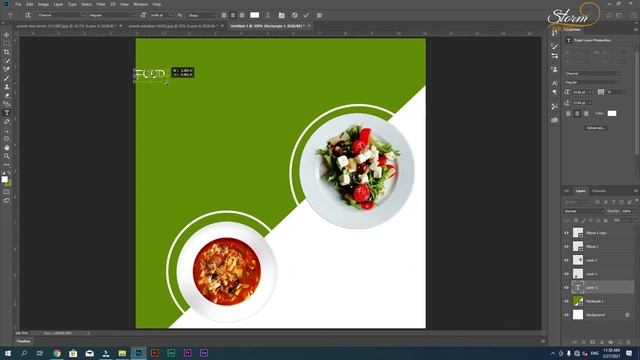Toggle text orientation icon in options bar
Viewport: 640px width, 360px height.
28,16
